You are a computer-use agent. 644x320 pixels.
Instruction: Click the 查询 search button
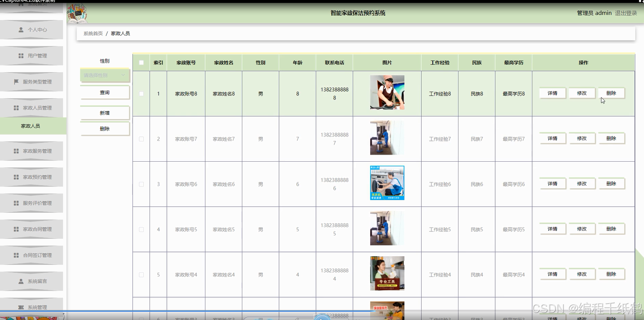[105, 92]
